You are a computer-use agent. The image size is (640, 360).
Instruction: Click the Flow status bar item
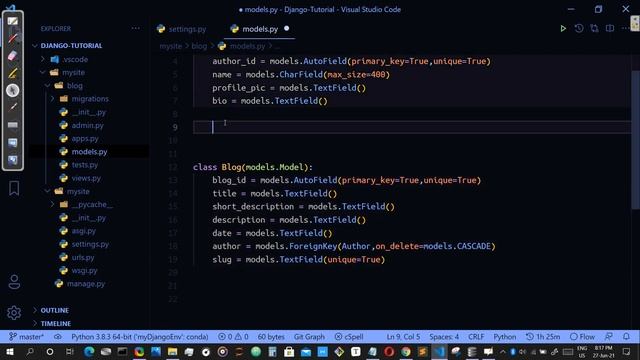pyautogui.click(x=582, y=337)
